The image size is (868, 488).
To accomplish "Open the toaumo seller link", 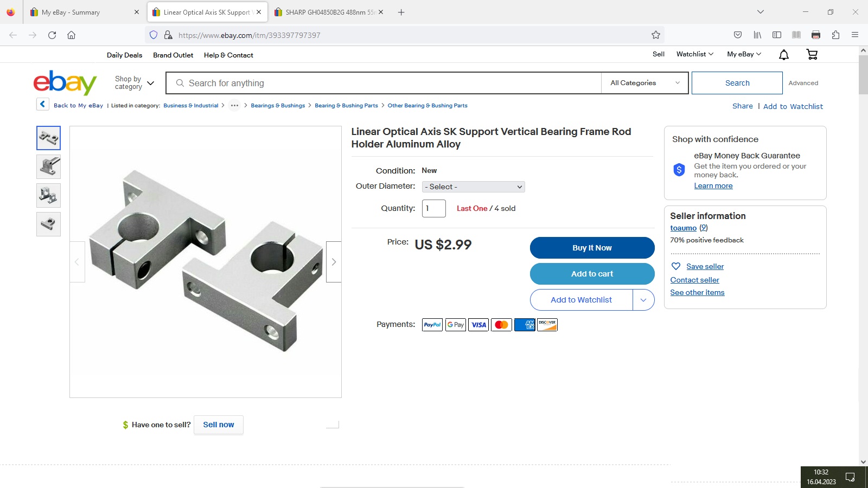I will pos(683,228).
